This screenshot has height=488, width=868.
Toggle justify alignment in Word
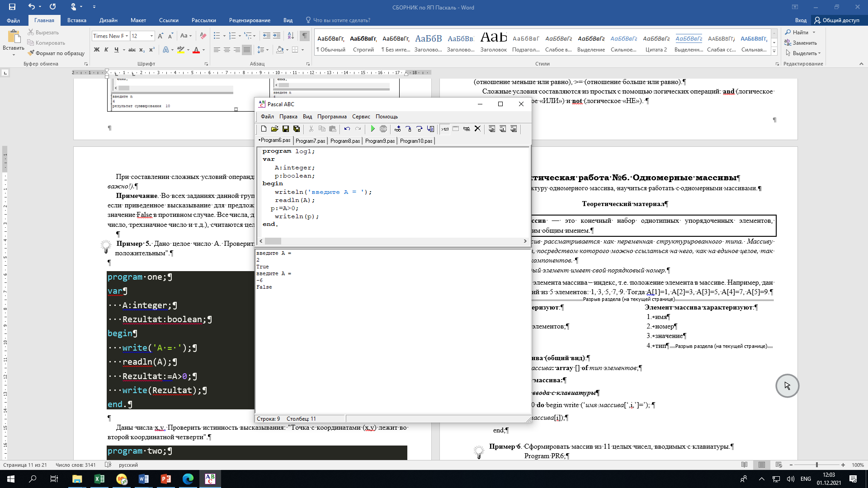coord(247,50)
